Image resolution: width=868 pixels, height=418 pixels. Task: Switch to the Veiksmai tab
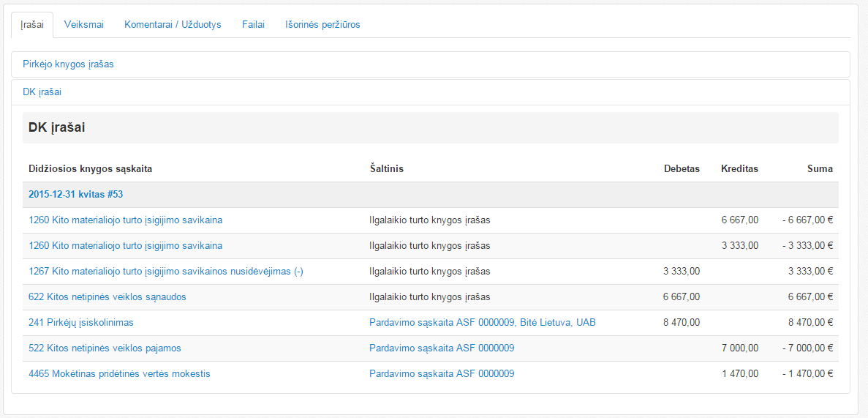[x=84, y=24]
